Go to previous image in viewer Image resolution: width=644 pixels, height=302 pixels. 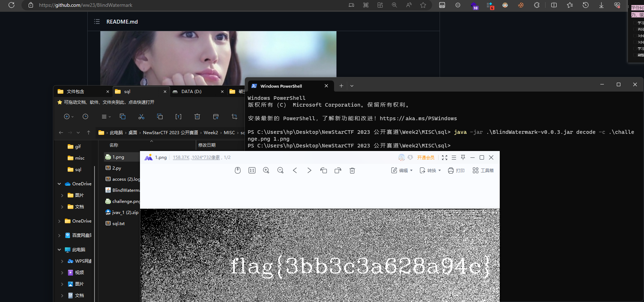295,170
